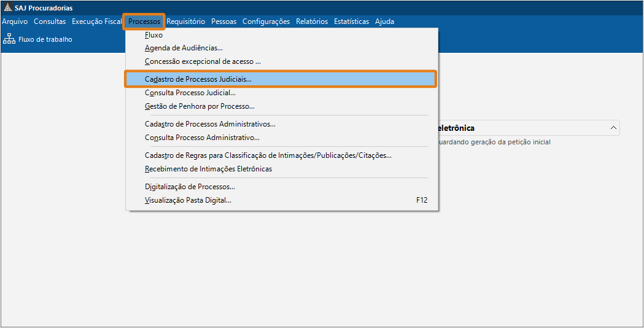The width and height of the screenshot is (644, 328).
Task: Open the Execução Fiscal menu
Action: 96,21
